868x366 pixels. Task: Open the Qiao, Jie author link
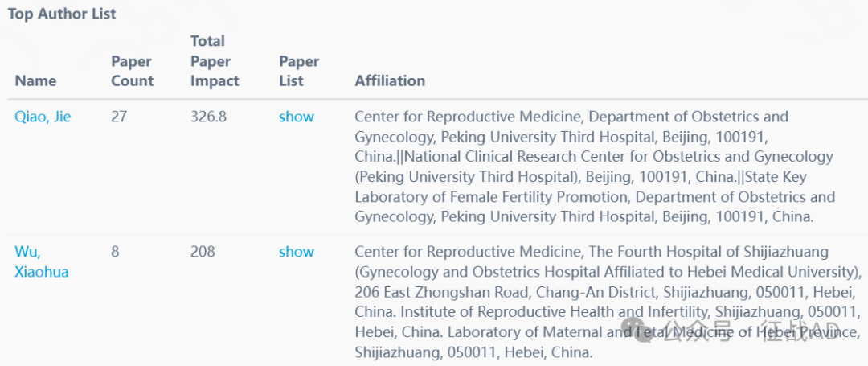click(x=43, y=117)
